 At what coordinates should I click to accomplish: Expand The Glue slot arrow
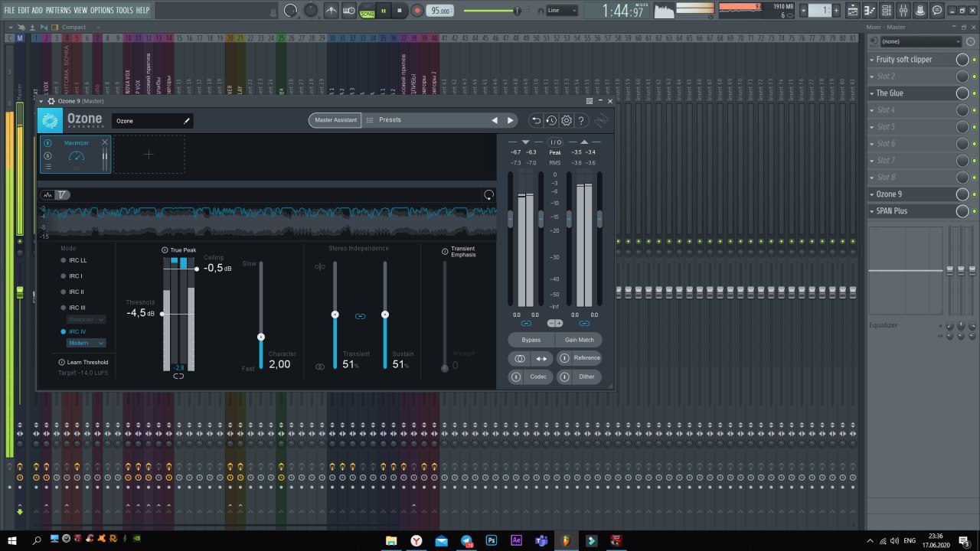872,93
